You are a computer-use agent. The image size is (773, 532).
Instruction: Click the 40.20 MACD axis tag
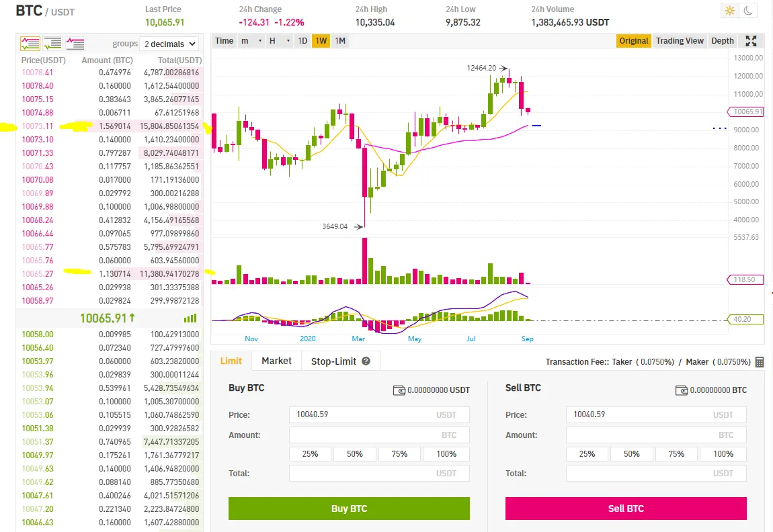click(745, 319)
